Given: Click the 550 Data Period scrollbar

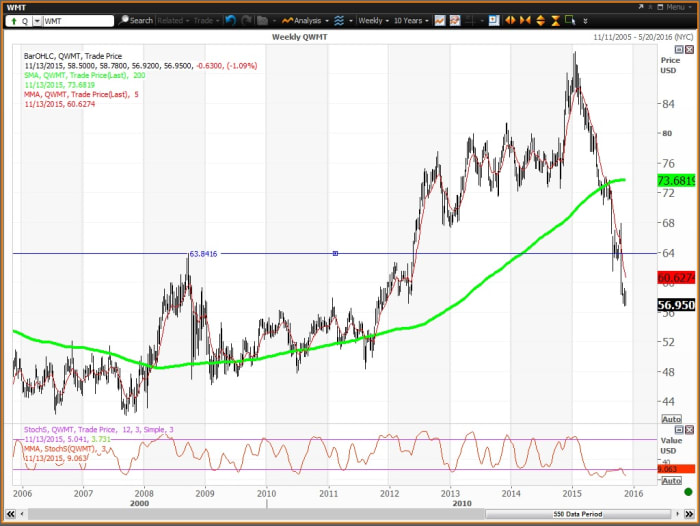Looking at the screenshot, I should (560, 514).
